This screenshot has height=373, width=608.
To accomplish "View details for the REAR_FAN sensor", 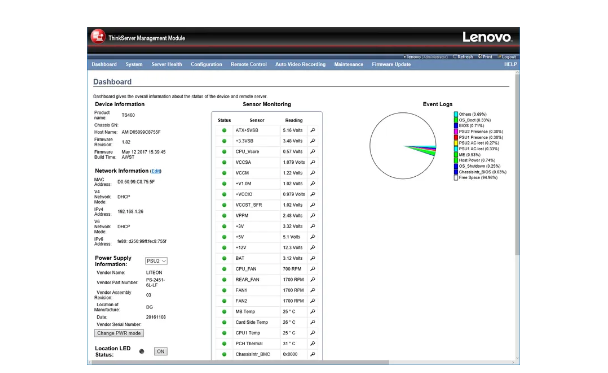I will pyautogui.click(x=313, y=280).
